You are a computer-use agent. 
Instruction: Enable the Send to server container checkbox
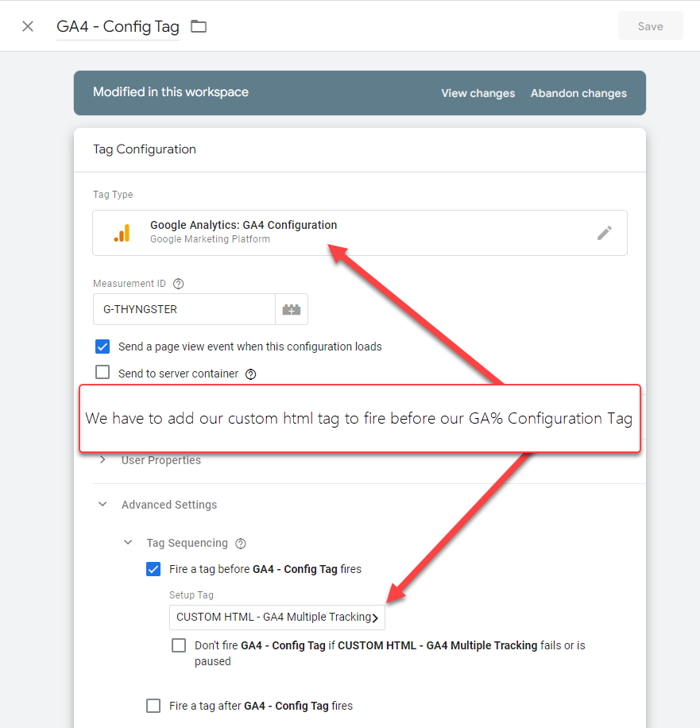(x=102, y=373)
